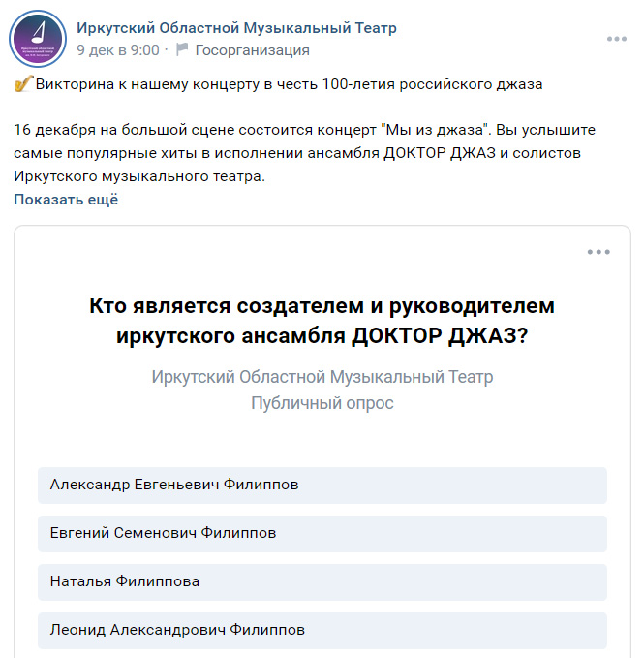Click the Публичный опрос label
The width and height of the screenshot is (644, 658).
click(x=322, y=403)
